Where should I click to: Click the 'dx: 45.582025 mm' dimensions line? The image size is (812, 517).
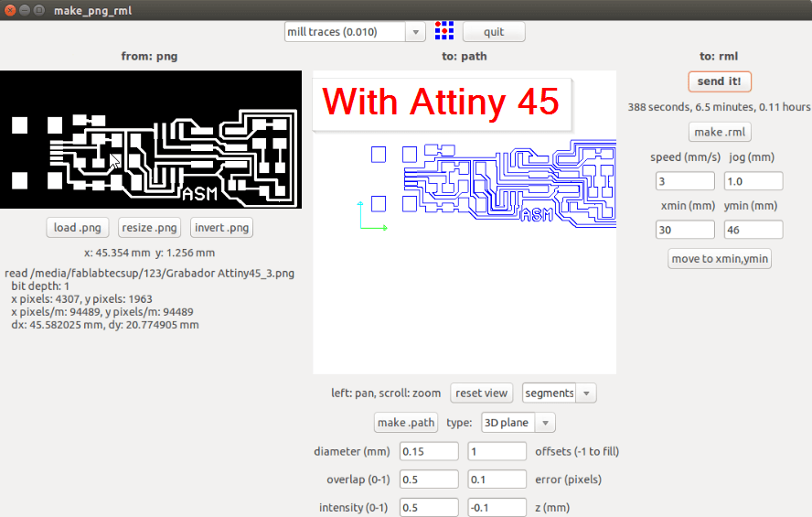click(105, 325)
